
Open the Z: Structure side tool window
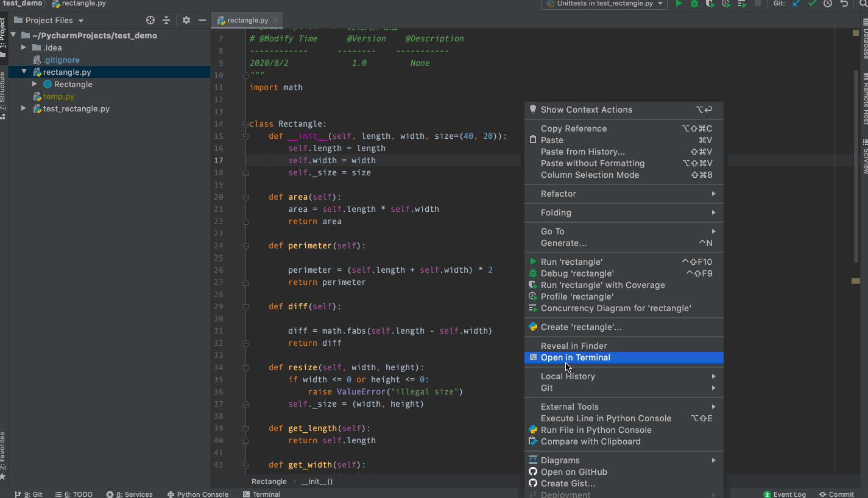tap(3, 95)
